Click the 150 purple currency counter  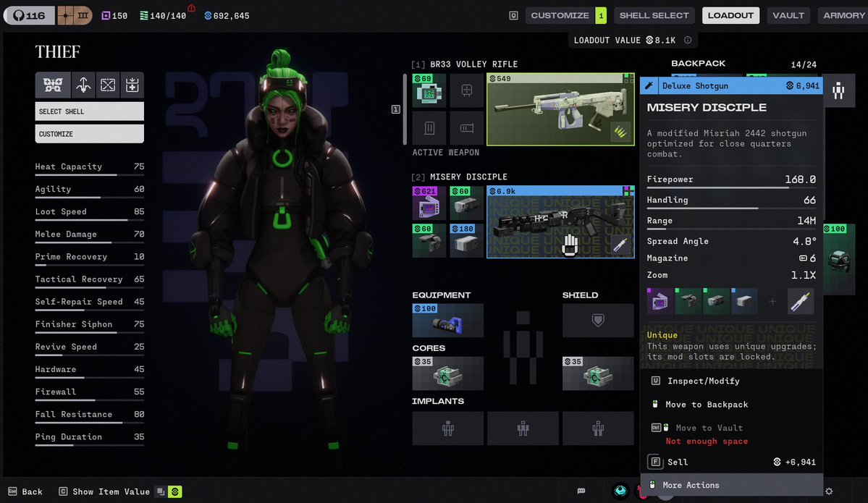114,15
